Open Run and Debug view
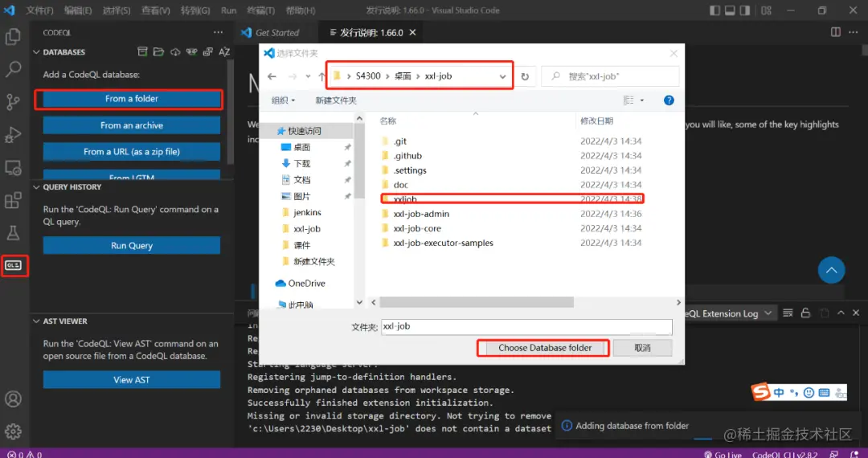The height and width of the screenshot is (458, 868). click(13, 134)
